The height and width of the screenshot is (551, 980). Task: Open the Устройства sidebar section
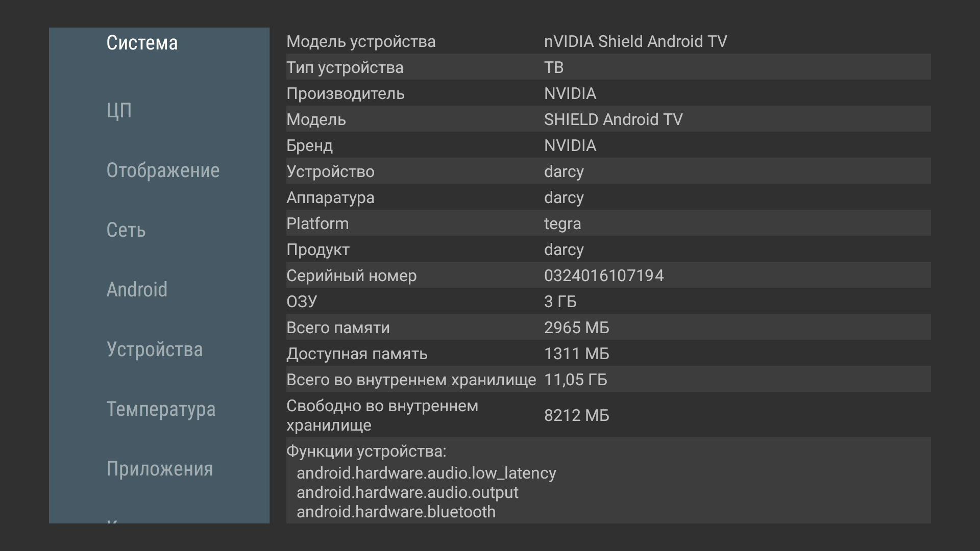(x=155, y=349)
